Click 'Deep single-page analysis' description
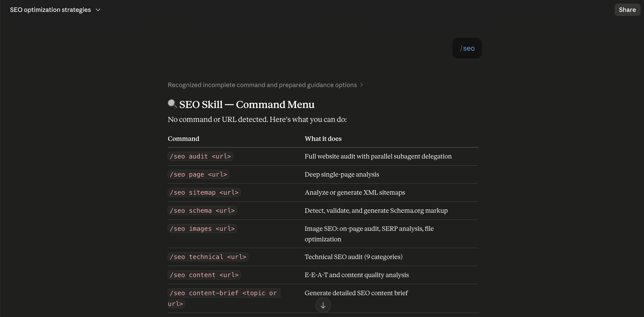 point(342,174)
